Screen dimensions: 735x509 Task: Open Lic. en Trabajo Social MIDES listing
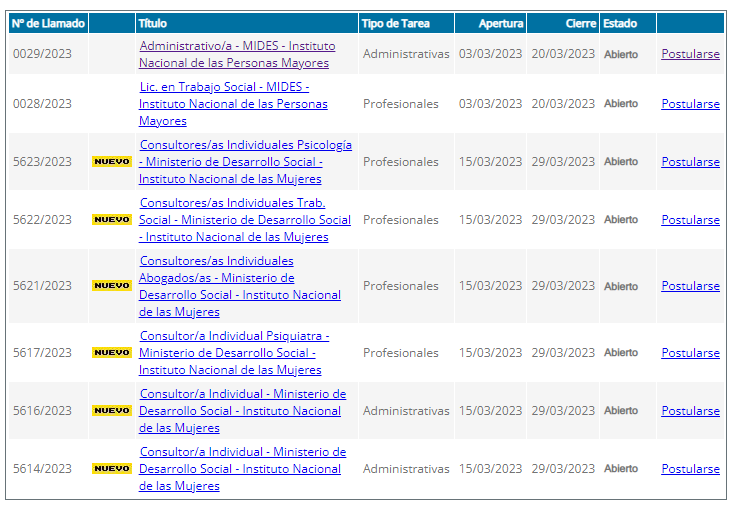point(233,104)
